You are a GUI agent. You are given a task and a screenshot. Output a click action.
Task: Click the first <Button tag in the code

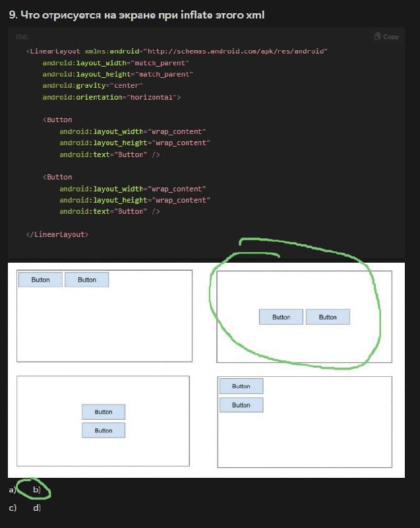(x=57, y=120)
